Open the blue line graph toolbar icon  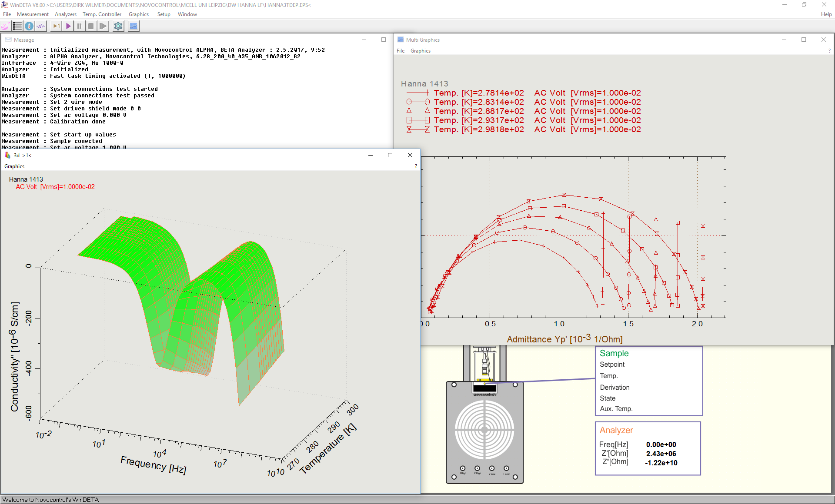pos(134,26)
